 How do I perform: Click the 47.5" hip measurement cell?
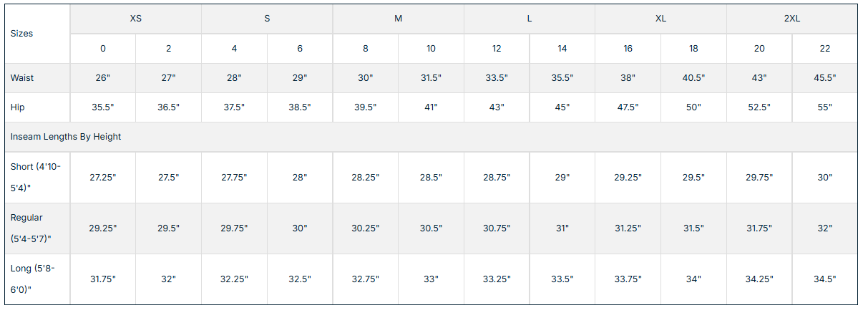click(x=628, y=107)
